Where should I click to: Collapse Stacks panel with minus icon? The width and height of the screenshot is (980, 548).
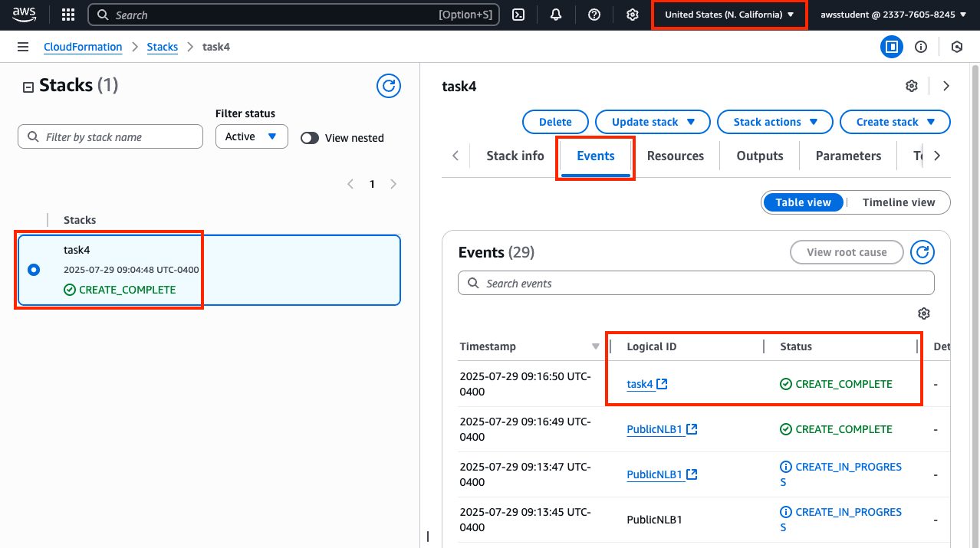tap(28, 87)
